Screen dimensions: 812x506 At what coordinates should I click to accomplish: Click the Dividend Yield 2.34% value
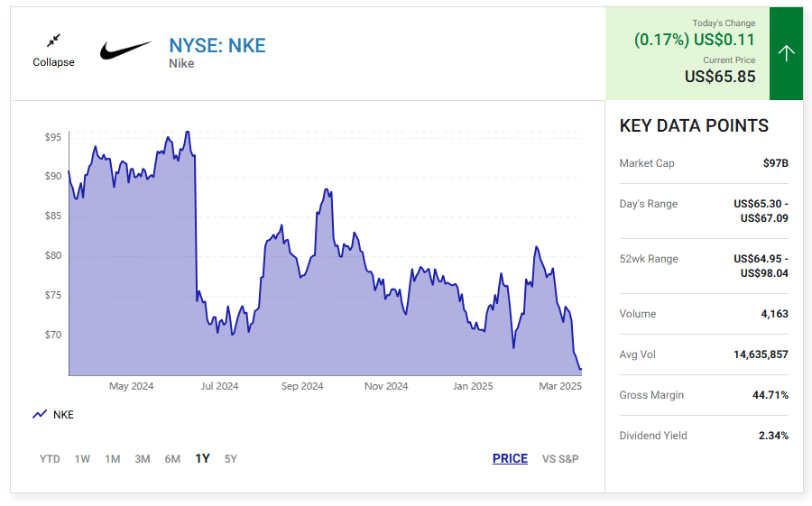click(773, 436)
